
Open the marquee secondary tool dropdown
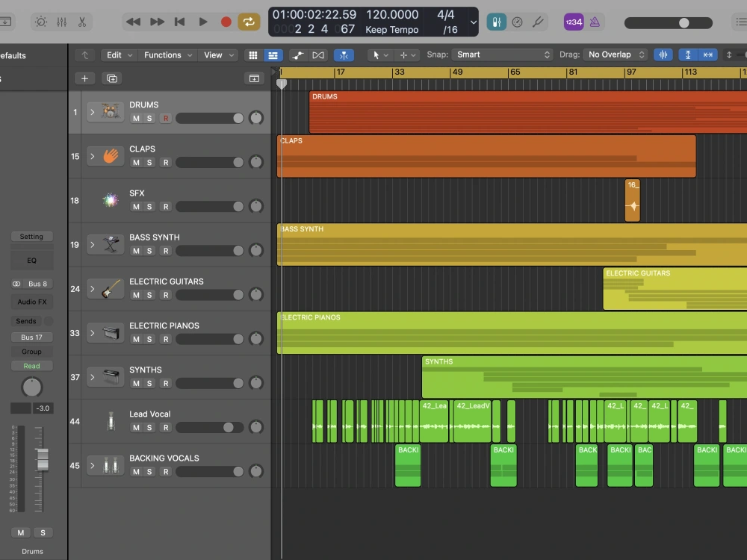(x=407, y=55)
